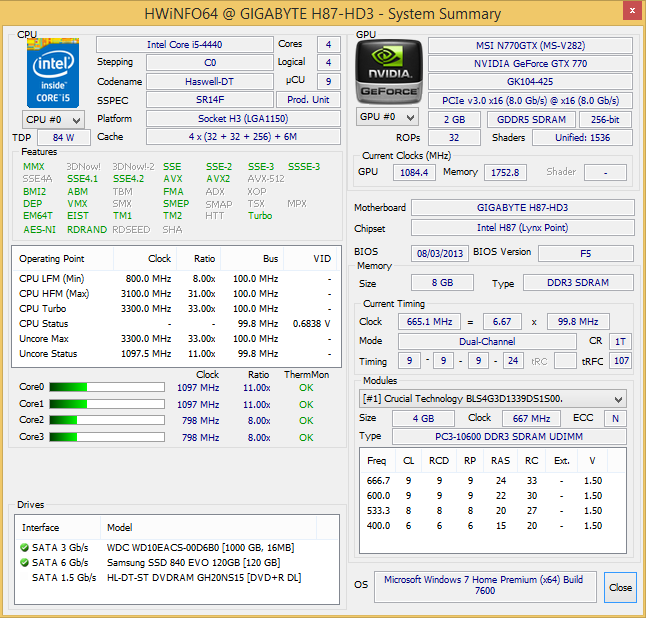
Task: Open the GPU #0 selector dropdown
Action: (x=387, y=117)
